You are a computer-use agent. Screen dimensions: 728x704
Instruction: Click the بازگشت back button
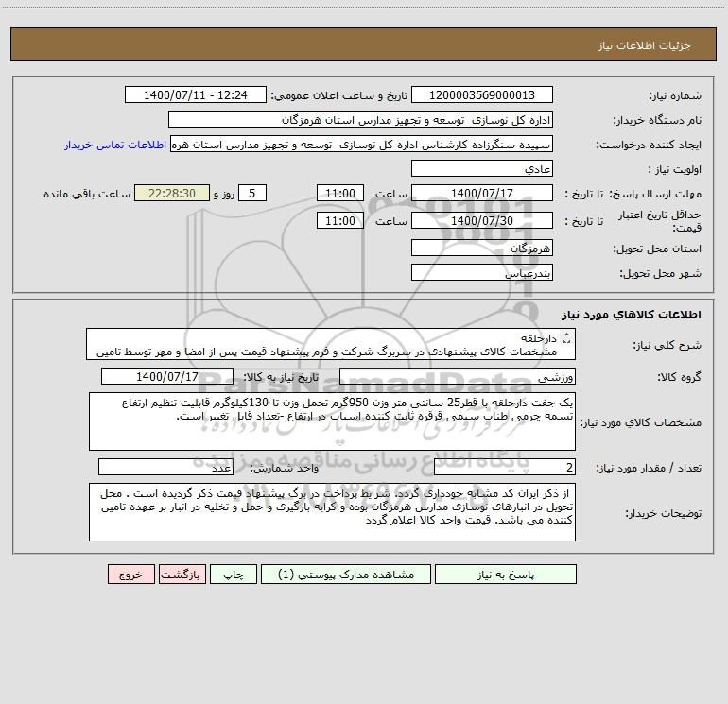[x=182, y=574]
